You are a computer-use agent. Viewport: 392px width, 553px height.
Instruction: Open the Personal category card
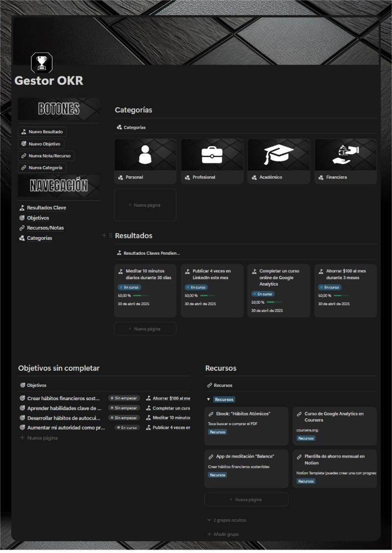pyautogui.click(x=145, y=161)
